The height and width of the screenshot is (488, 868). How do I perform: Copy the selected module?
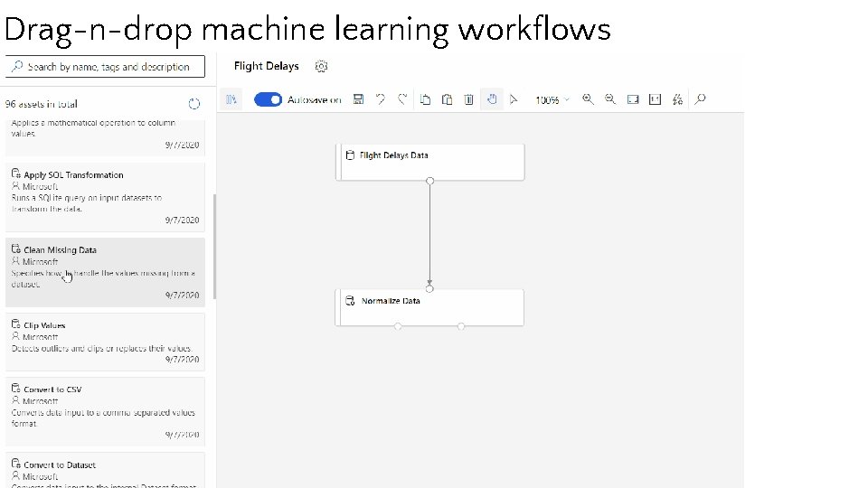425,99
